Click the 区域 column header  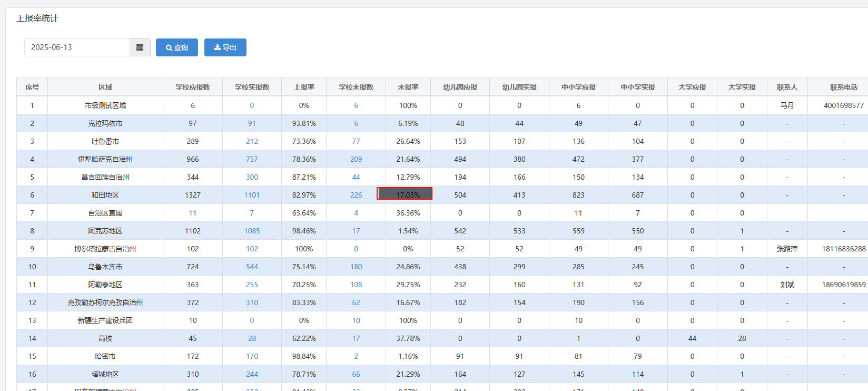tap(105, 87)
